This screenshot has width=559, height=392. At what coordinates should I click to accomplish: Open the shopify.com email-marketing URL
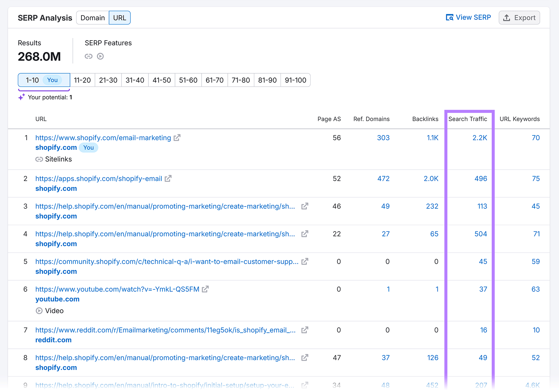[103, 138]
